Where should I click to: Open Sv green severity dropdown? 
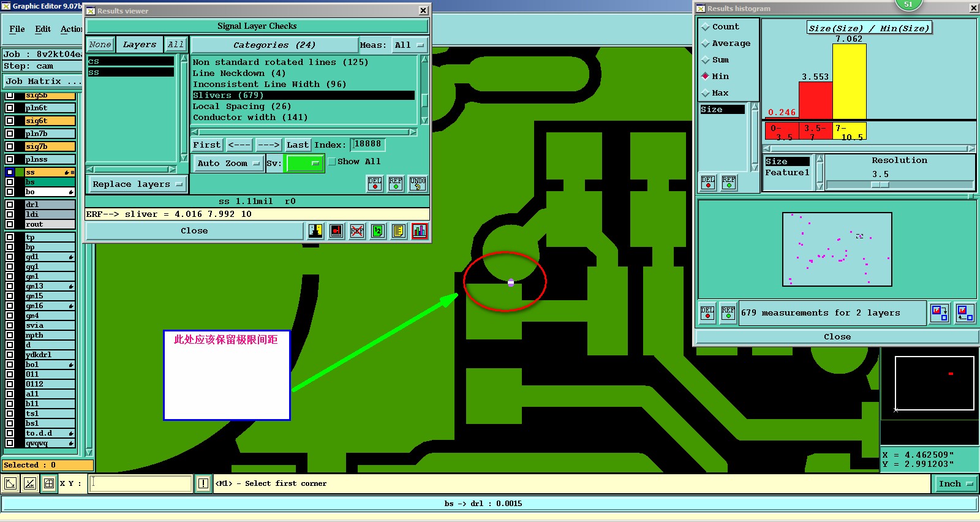[304, 164]
